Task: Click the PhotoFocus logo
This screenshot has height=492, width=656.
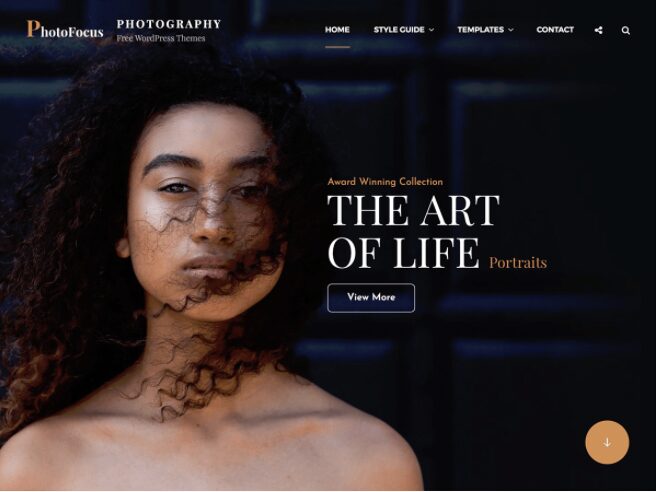Action: coord(65,29)
